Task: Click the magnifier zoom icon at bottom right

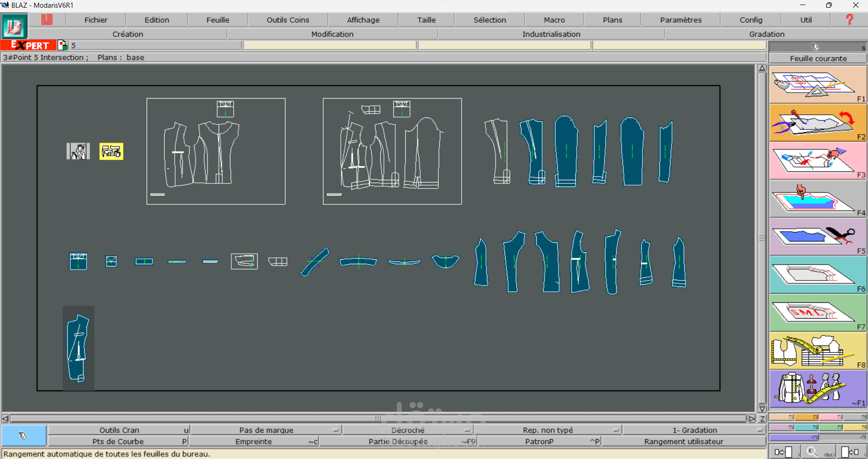Action: click(812, 452)
